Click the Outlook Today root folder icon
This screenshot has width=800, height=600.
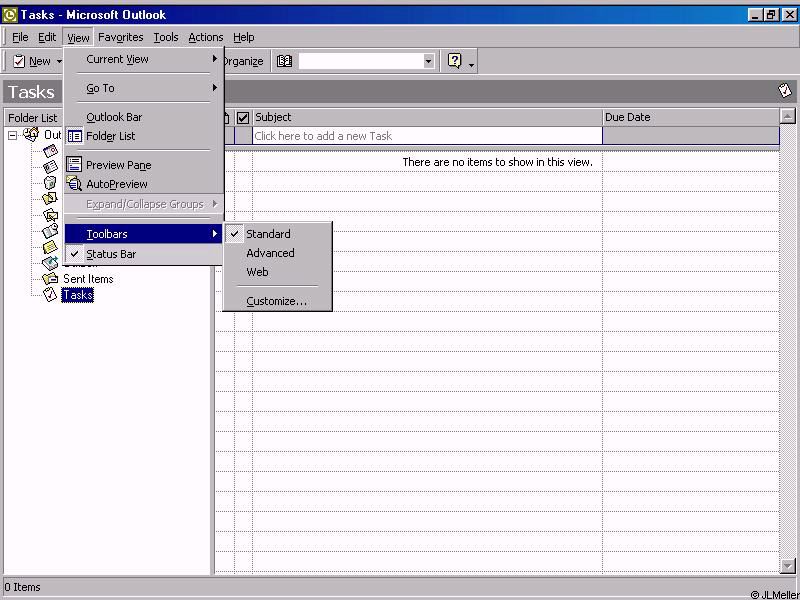[31, 135]
